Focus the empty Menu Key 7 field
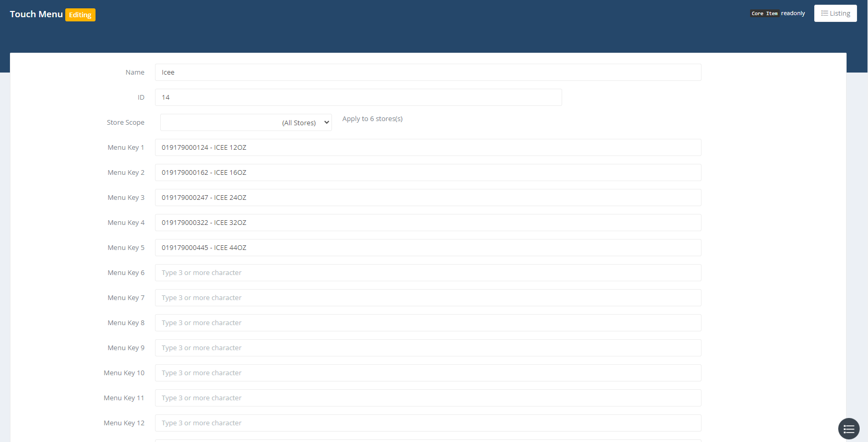The height and width of the screenshot is (442, 868). tap(428, 298)
